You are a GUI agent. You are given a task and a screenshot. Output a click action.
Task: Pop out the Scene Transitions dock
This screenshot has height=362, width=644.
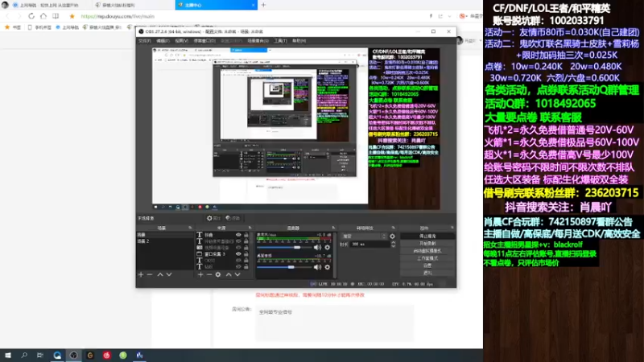click(x=393, y=228)
